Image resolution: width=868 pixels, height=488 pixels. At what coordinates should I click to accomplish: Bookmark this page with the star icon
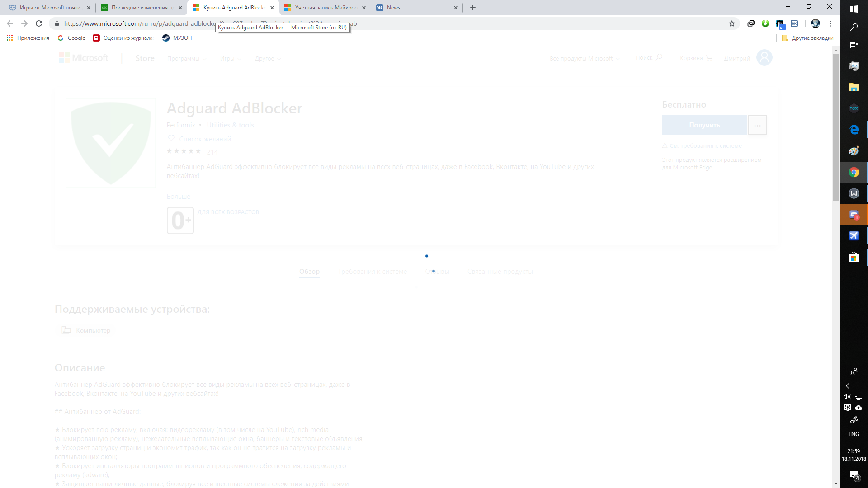[x=732, y=23]
